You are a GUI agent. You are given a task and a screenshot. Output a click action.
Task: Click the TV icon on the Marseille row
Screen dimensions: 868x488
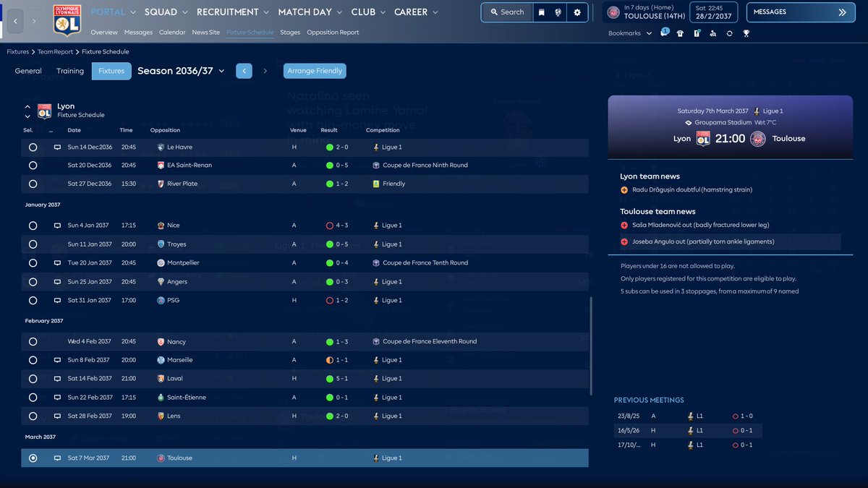coord(57,360)
